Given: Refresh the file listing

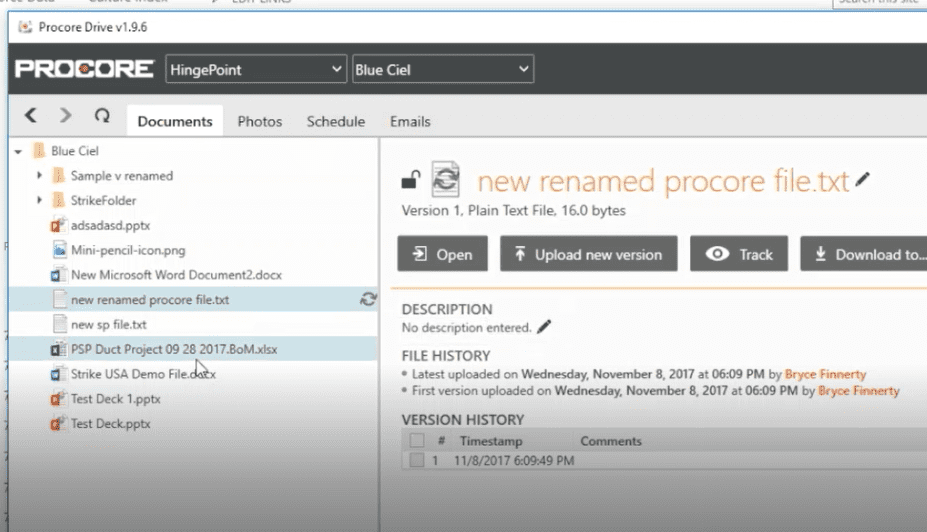Looking at the screenshot, I should pos(102,115).
